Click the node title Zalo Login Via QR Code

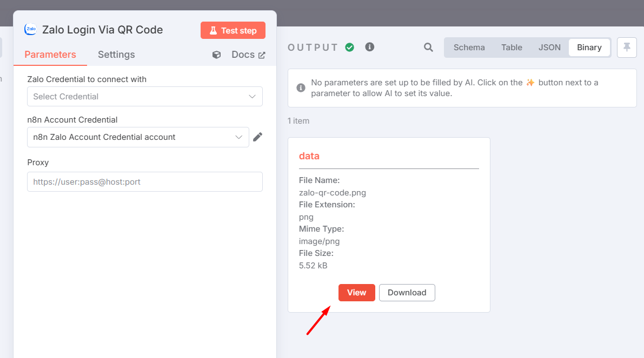103,30
